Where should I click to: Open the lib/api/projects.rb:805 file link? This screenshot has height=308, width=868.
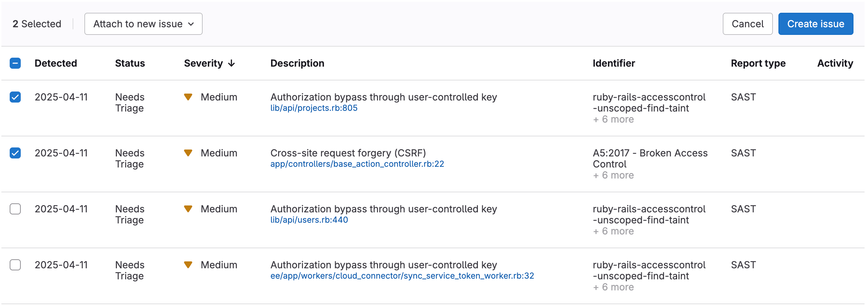pos(314,108)
